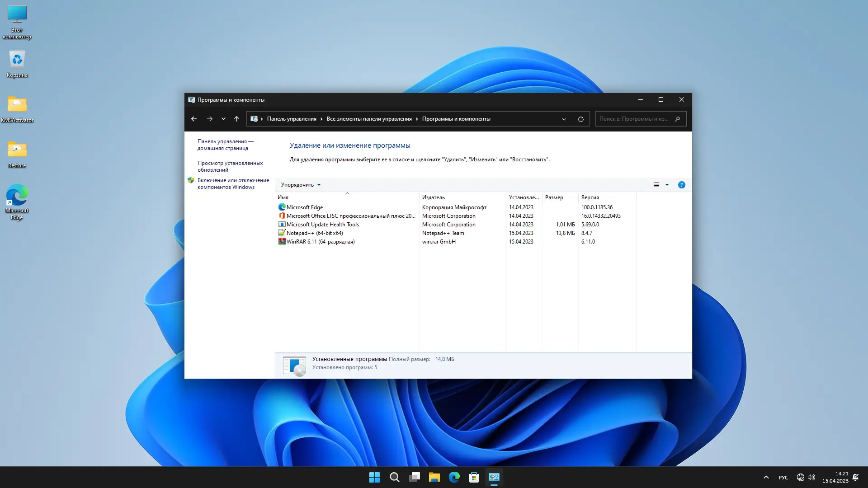Go up one level with up arrow
The image size is (868, 488).
236,119
